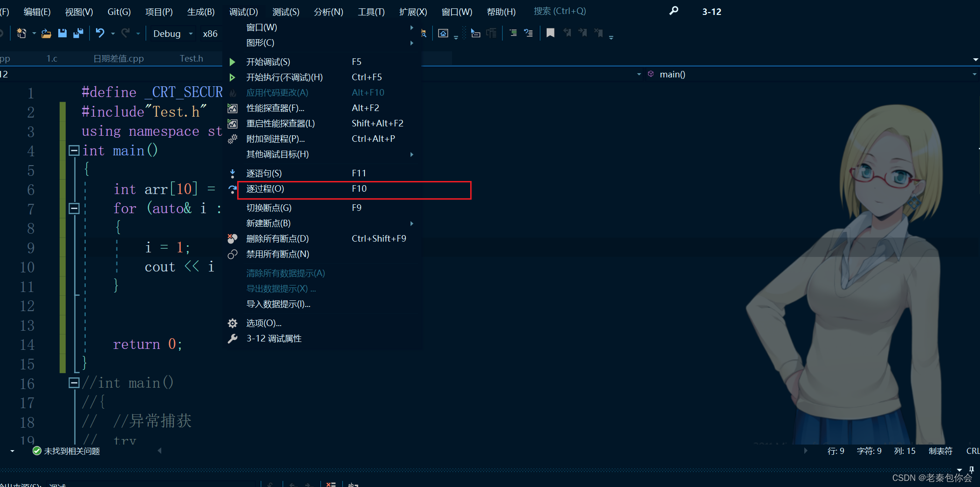Click the search magnifier icon in title bar
The image size is (980, 487).
click(x=674, y=11)
